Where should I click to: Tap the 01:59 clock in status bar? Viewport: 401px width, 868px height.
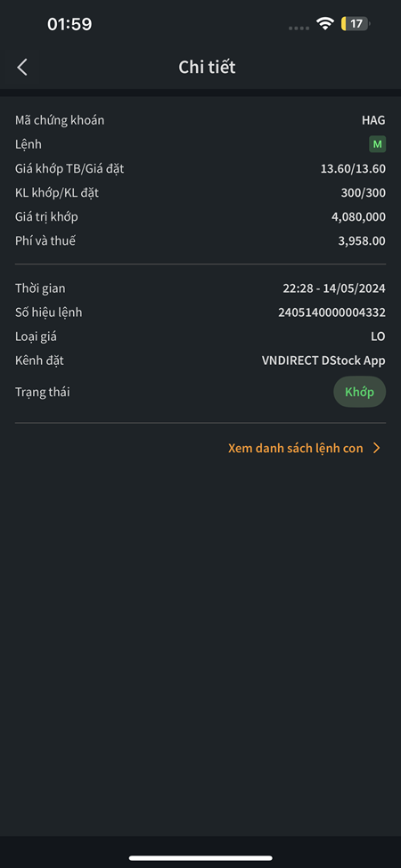(70, 24)
